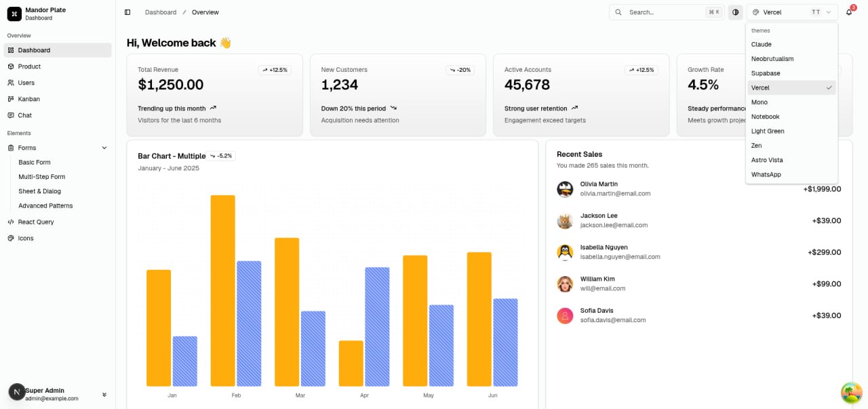Select the WhatsApp theme

click(x=791, y=174)
